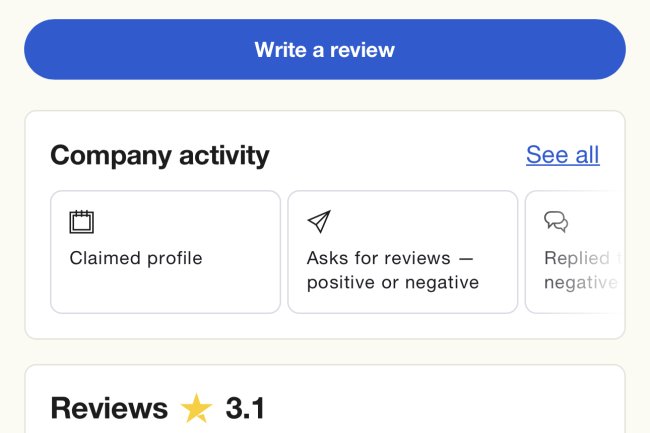The image size is (650, 433).
Task: Click the Claimed profile text label
Action: [136, 258]
